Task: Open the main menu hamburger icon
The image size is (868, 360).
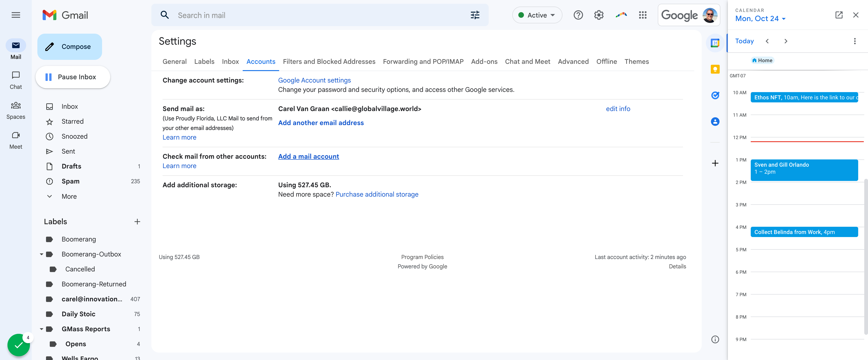Action: click(x=16, y=15)
